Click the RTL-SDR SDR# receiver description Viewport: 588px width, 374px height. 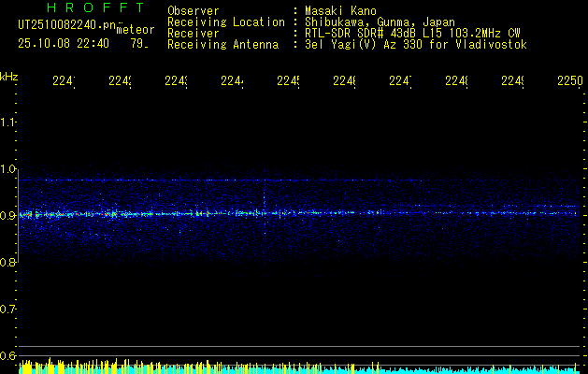tap(412, 34)
